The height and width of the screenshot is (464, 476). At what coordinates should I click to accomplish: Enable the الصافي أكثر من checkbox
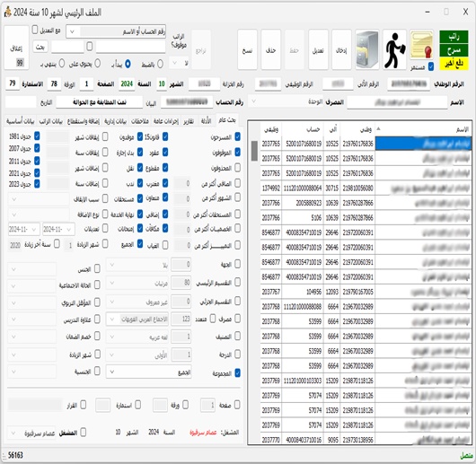point(237,183)
